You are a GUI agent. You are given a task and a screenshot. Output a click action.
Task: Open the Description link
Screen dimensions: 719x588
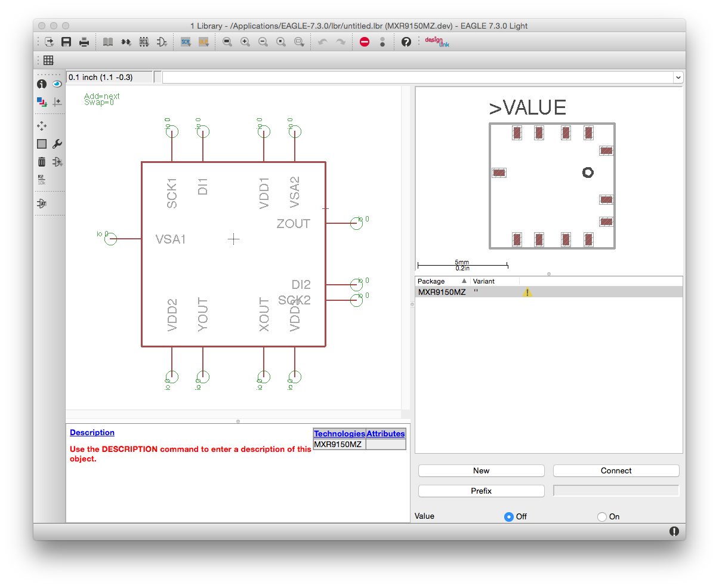tap(92, 432)
